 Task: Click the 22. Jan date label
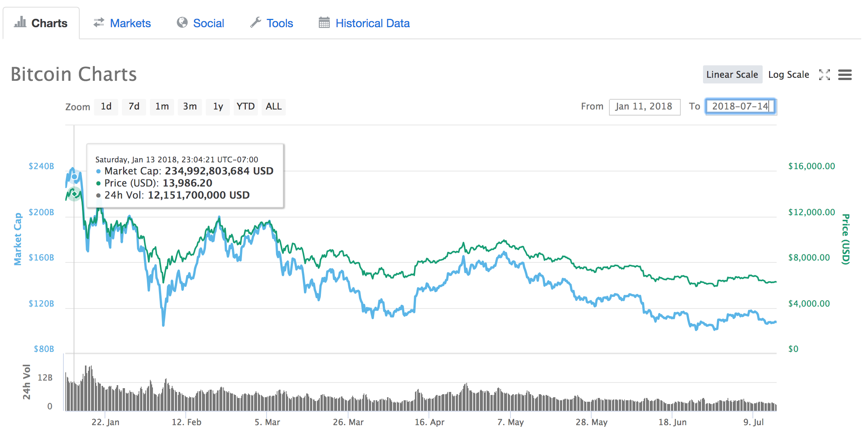click(105, 422)
